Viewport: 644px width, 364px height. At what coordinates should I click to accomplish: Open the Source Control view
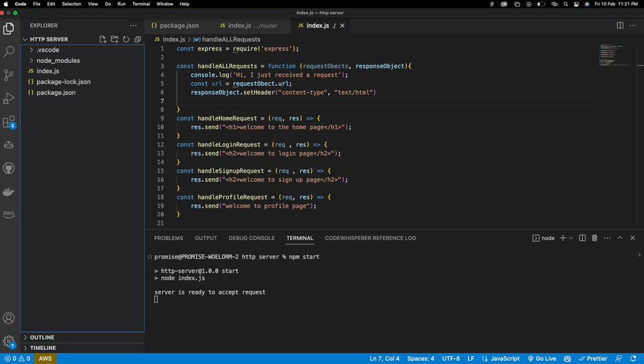[x=9, y=75]
